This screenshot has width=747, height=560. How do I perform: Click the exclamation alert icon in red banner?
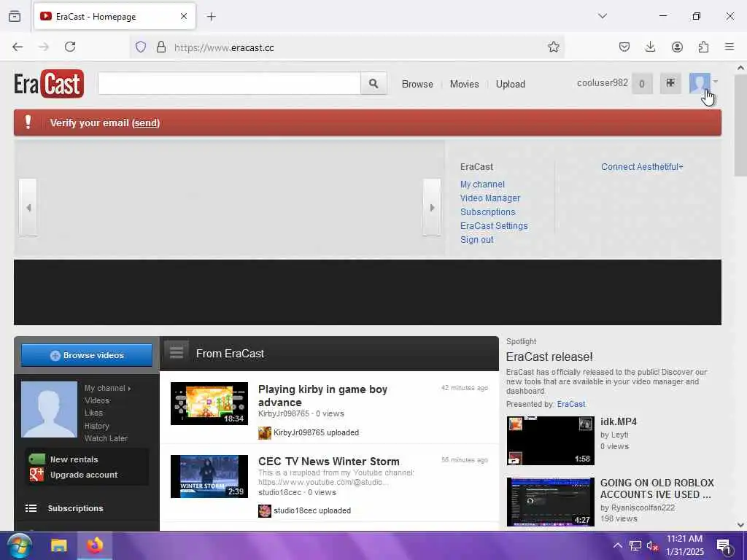pyautogui.click(x=28, y=122)
